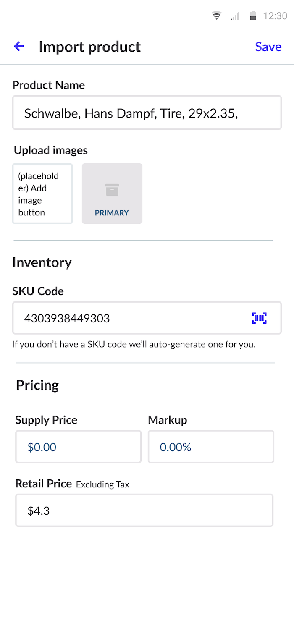Image resolution: width=294 pixels, height=644 pixels.
Task: Select the PRIMARY label on the image tile
Action: click(112, 213)
